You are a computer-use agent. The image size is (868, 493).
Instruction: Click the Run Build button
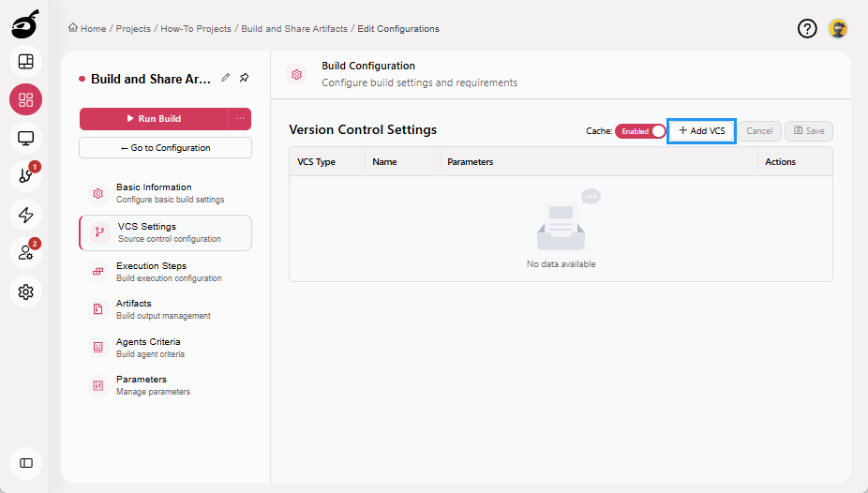(154, 118)
